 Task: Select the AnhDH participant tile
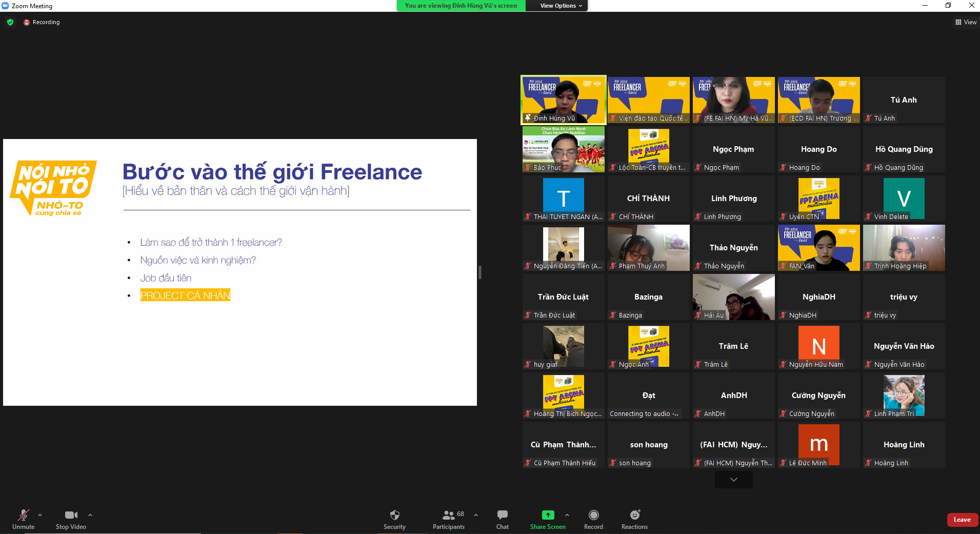pyautogui.click(x=734, y=395)
